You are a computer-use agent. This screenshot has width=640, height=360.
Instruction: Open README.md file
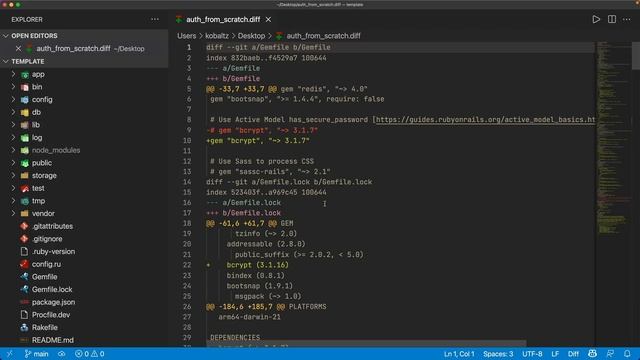[53, 340]
